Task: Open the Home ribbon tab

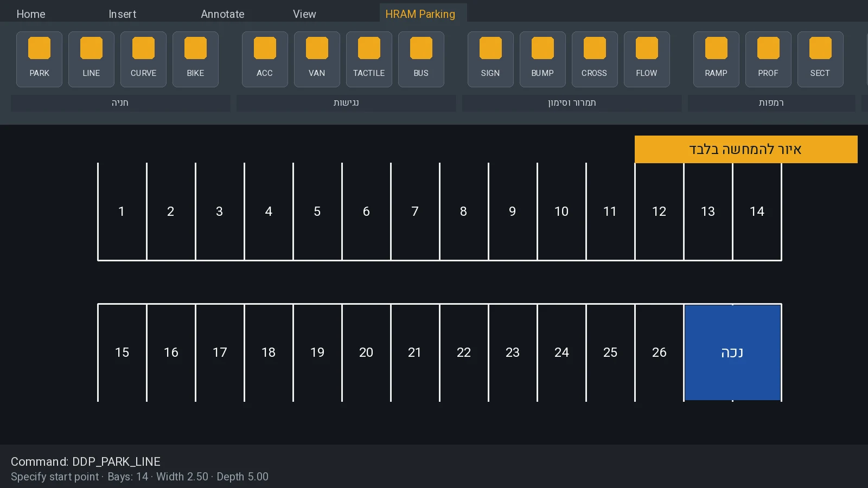Action: 31,14
